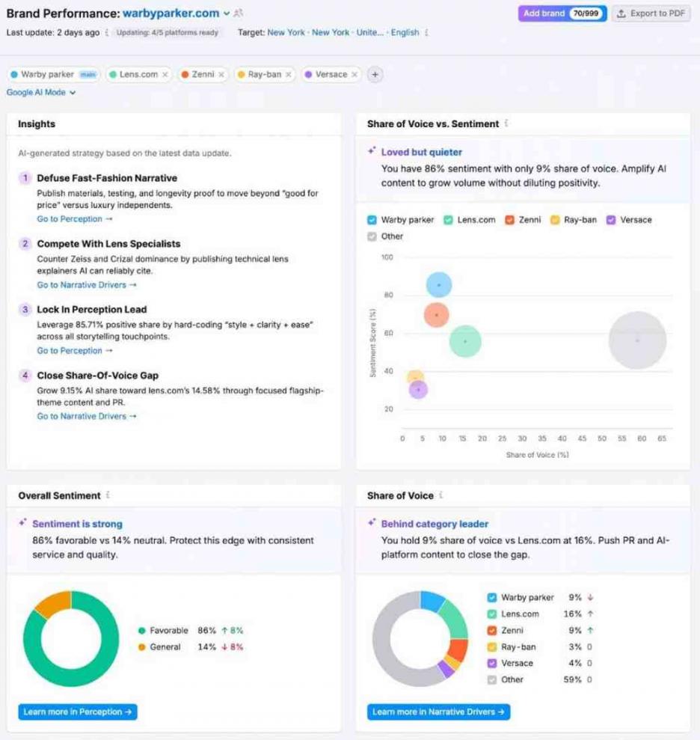Select the Ray-ban brand chip
Screen dimensions: 700x740
click(264, 75)
